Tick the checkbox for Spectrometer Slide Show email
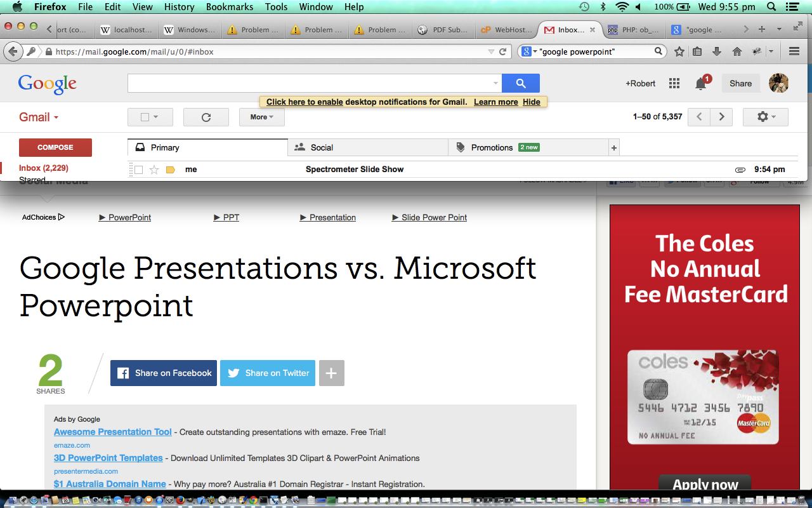812x508 pixels. (x=138, y=170)
